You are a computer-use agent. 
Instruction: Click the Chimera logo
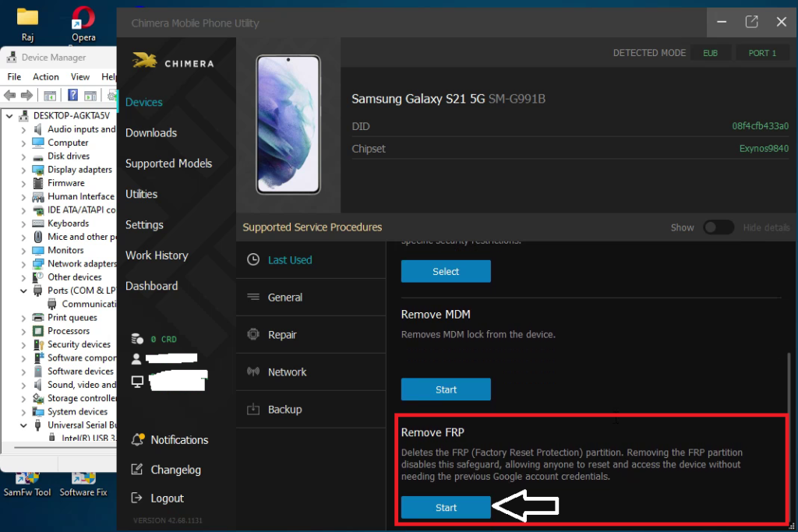pos(173,61)
